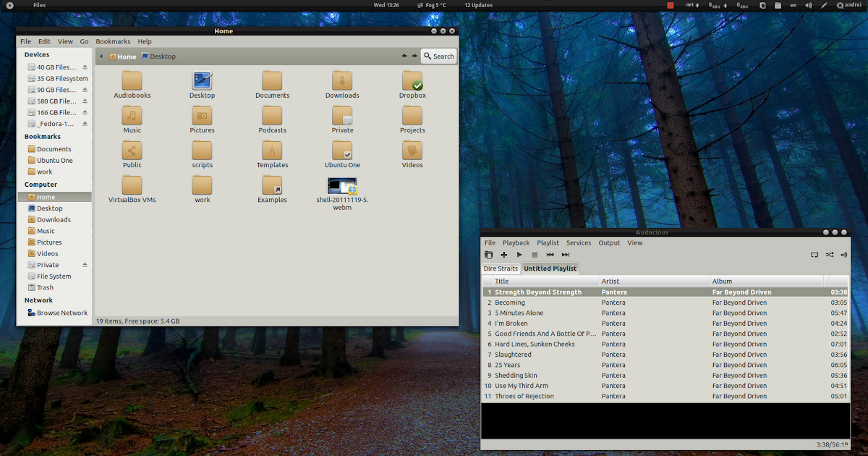This screenshot has width=868, height=456.
Task: Click the Search button in Files window
Action: 438,56
